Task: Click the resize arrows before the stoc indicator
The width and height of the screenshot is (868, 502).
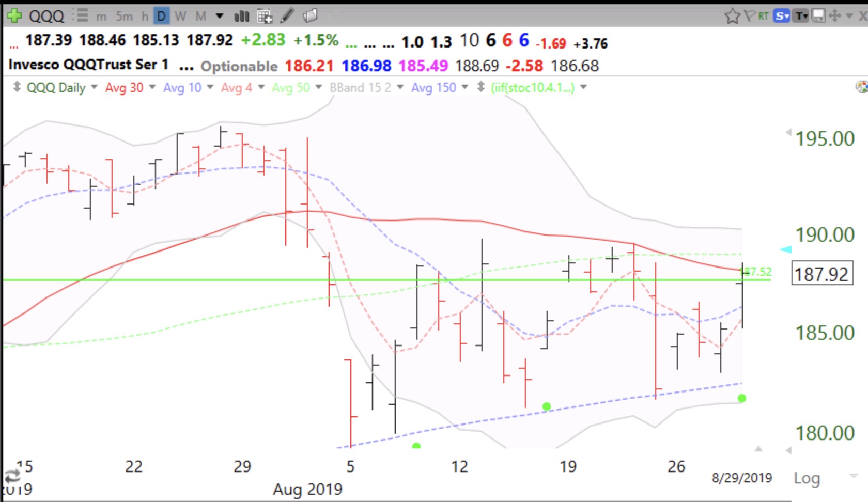Action: tap(481, 87)
